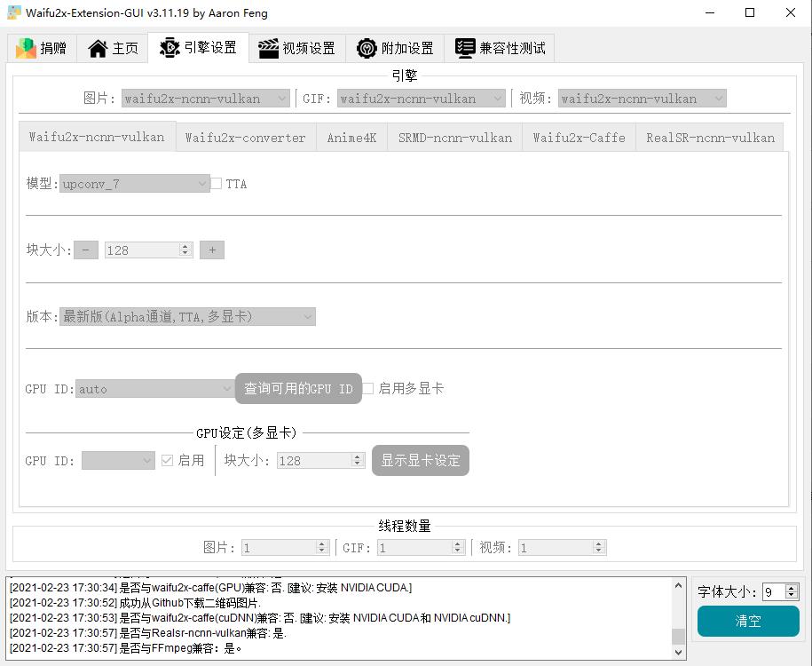Click the donate tab gift icon
This screenshot has width=812, height=666.
click(26, 48)
